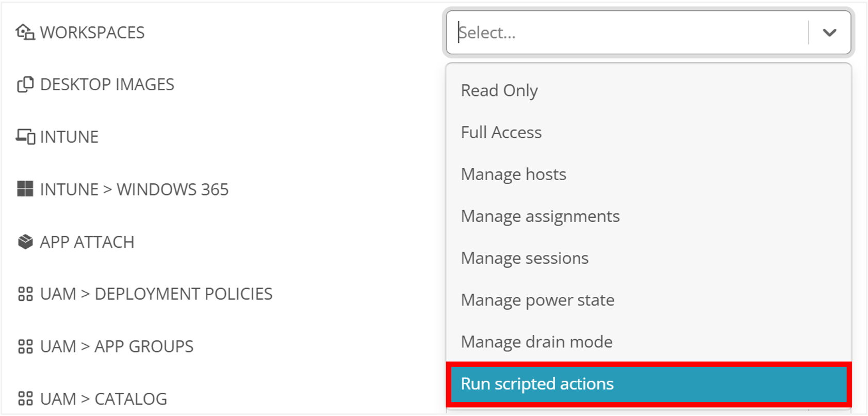Click the Windows 365 logo icon
The width and height of the screenshot is (868, 416).
point(25,189)
